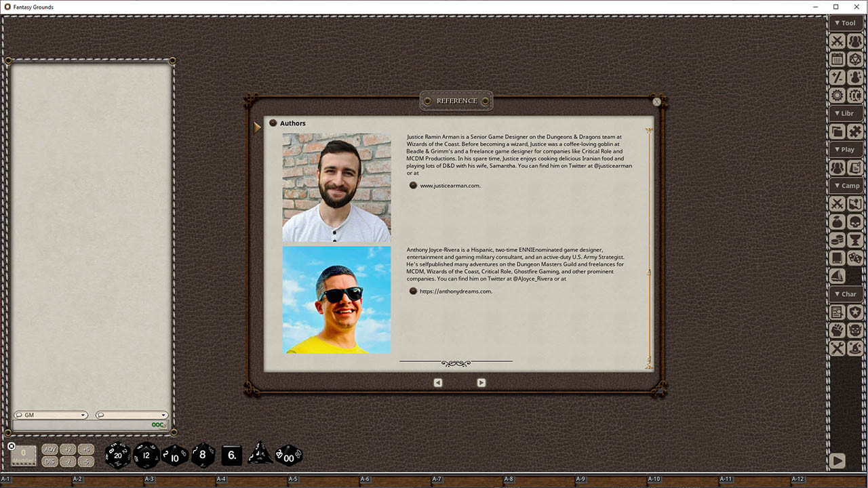Open the Calendar tool
868x488 pixels.
(x=837, y=59)
